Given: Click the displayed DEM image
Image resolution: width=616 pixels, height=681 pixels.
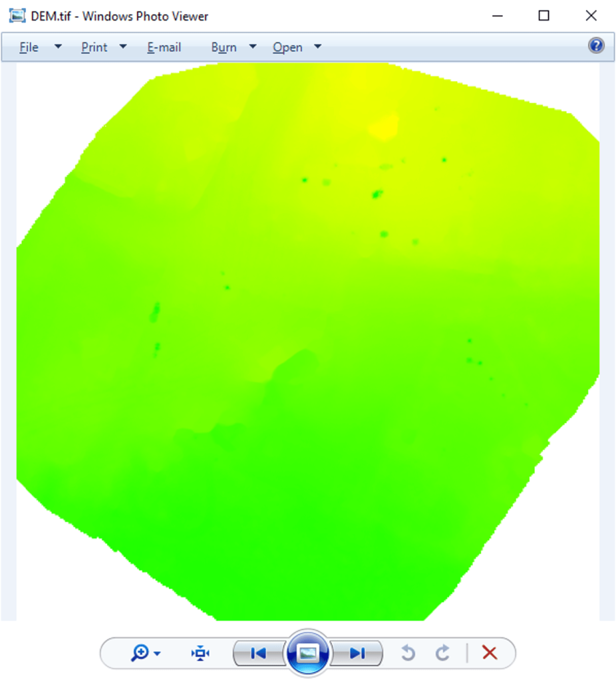Looking at the screenshot, I should point(306,333).
